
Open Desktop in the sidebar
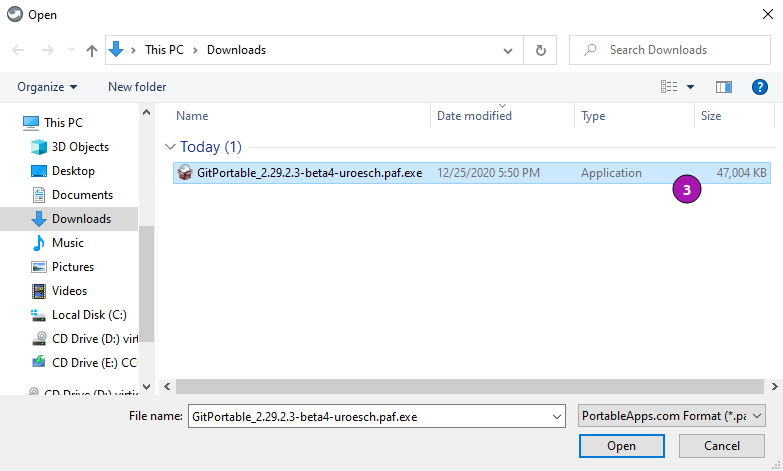coord(73,171)
